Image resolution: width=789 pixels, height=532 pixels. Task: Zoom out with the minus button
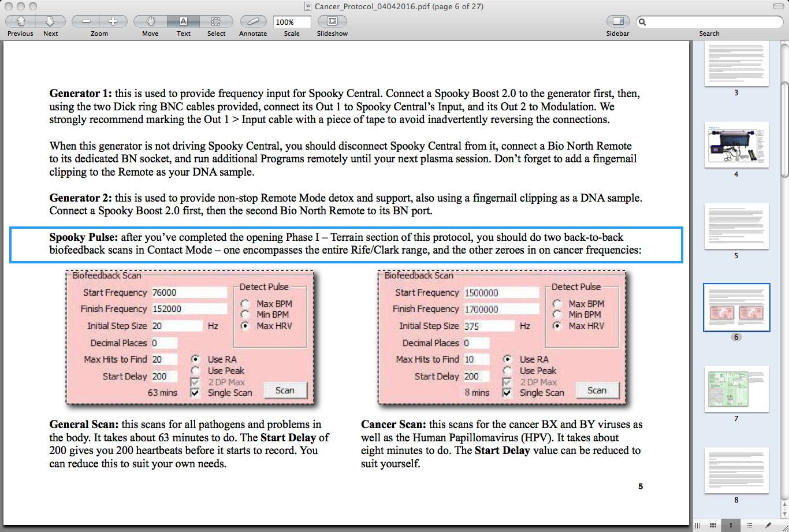coord(86,21)
